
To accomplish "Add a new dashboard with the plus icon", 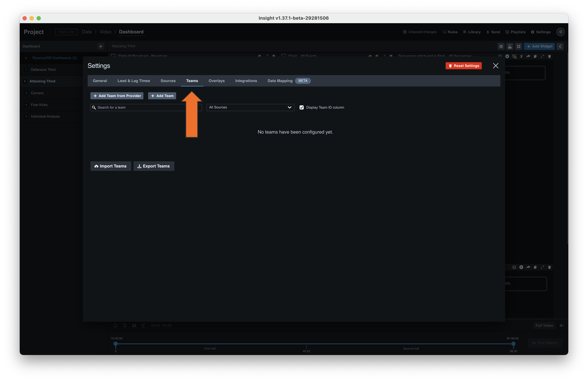I will 101,46.
